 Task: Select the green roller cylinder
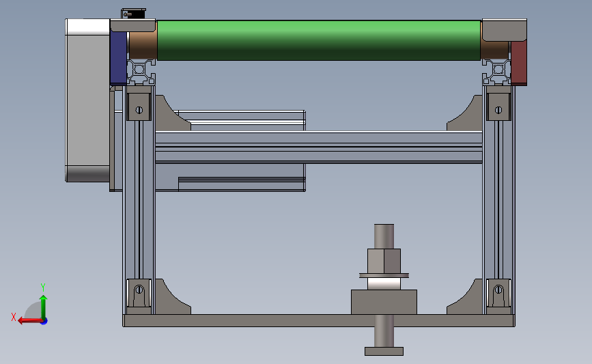[x=319, y=40]
